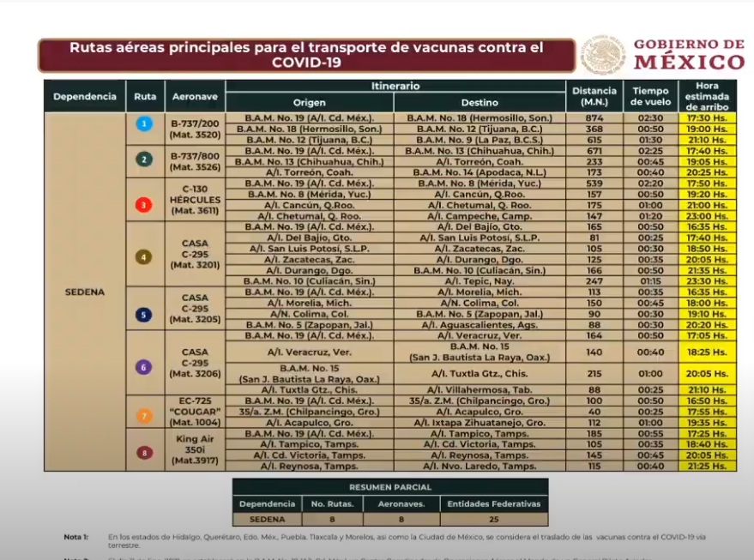
Task: Select the Dependencia column header
Action: click(85, 96)
